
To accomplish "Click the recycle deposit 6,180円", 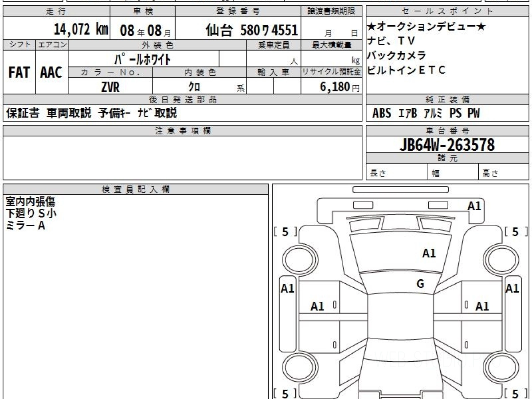I will (340, 87).
